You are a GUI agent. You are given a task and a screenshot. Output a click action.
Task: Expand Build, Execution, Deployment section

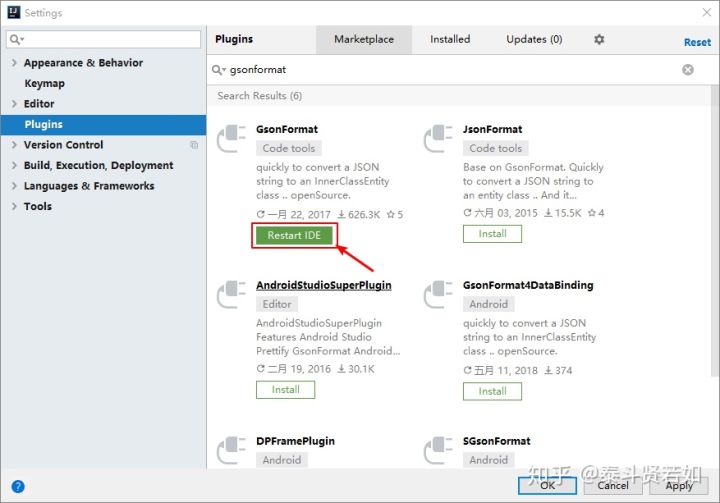[14, 165]
